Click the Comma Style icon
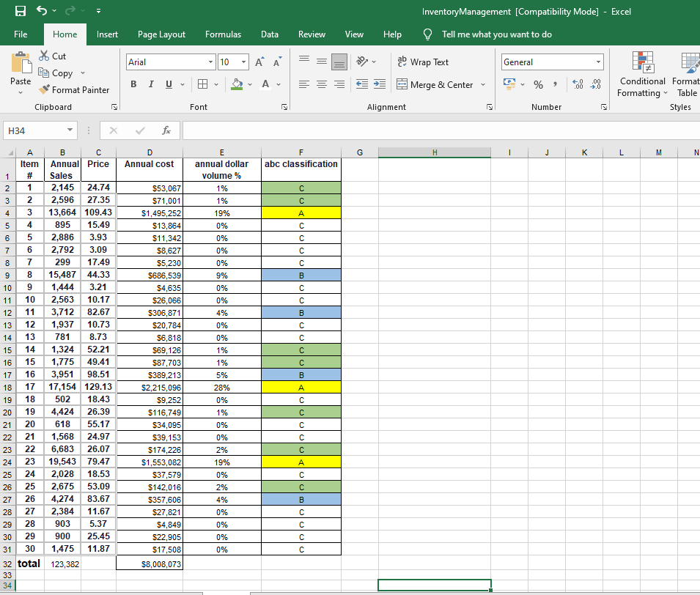The width and height of the screenshot is (700, 595). pos(555,84)
